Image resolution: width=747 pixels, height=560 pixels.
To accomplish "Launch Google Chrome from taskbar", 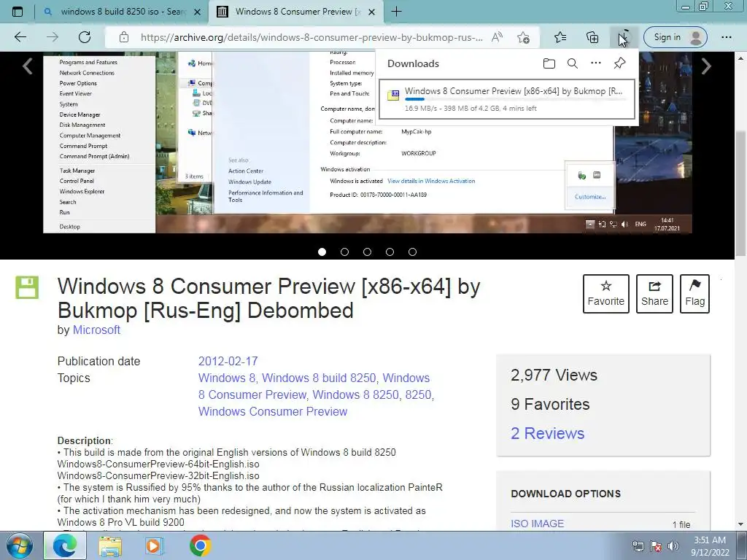I will [x=200, y=545].
